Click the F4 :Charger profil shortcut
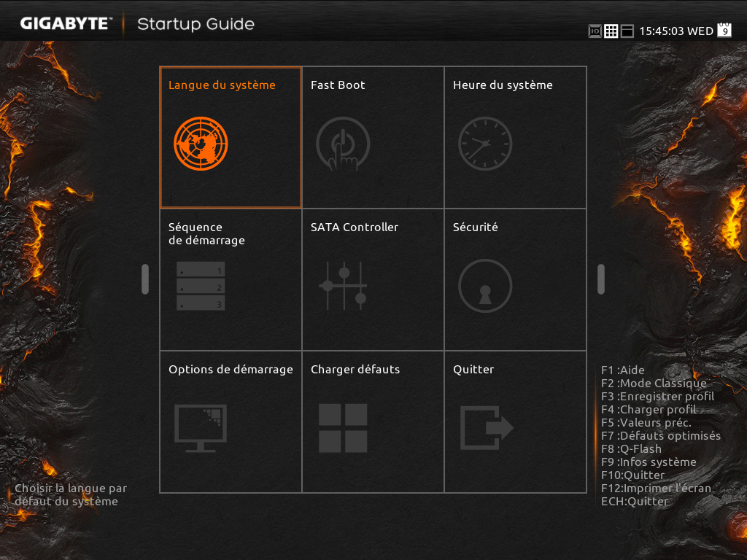The height and width of the screenshot is (560, 747). 649,410
